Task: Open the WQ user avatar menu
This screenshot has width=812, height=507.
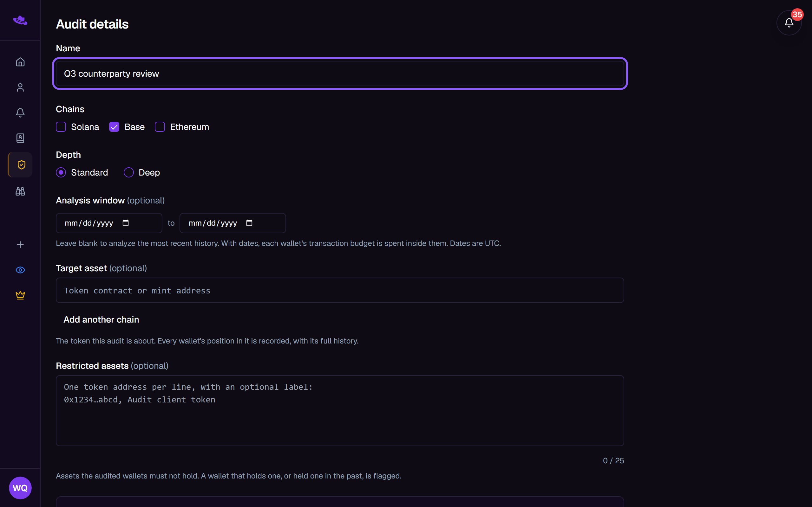Action: tap(20, 488)
